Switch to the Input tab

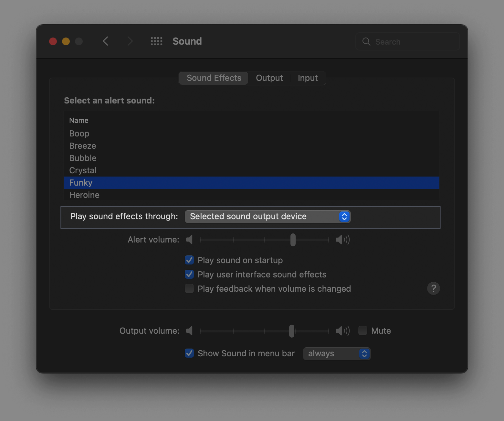tap(308, 78)
